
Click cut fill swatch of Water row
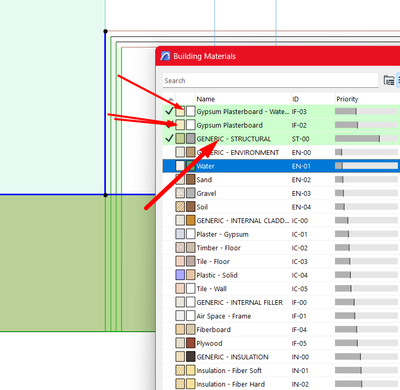180,166
